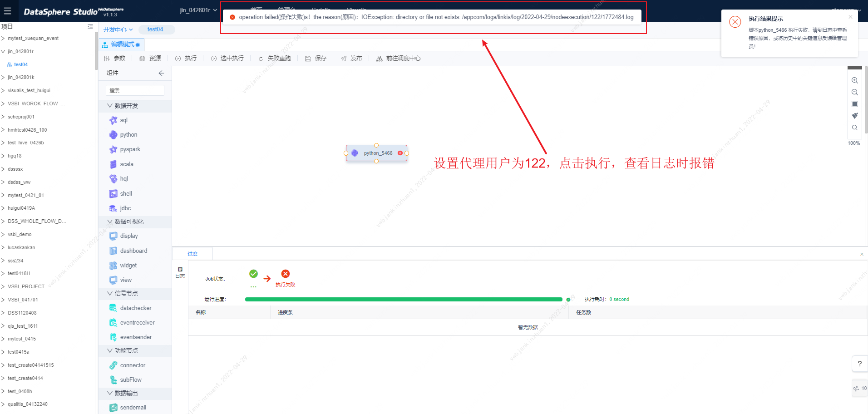This screenshot has height=414, width=868.
Task: Zoom in on the workflow canvas
Action: coord(854,80)
